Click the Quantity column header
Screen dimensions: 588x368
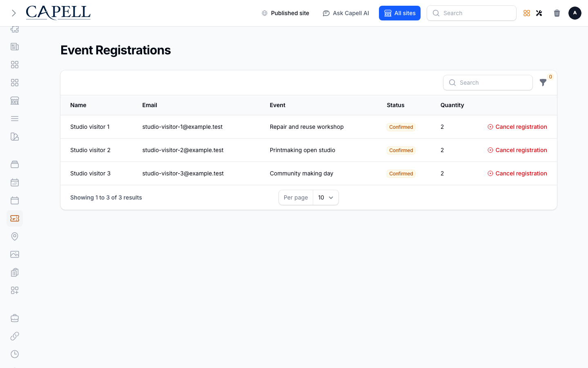click(452, 105)
